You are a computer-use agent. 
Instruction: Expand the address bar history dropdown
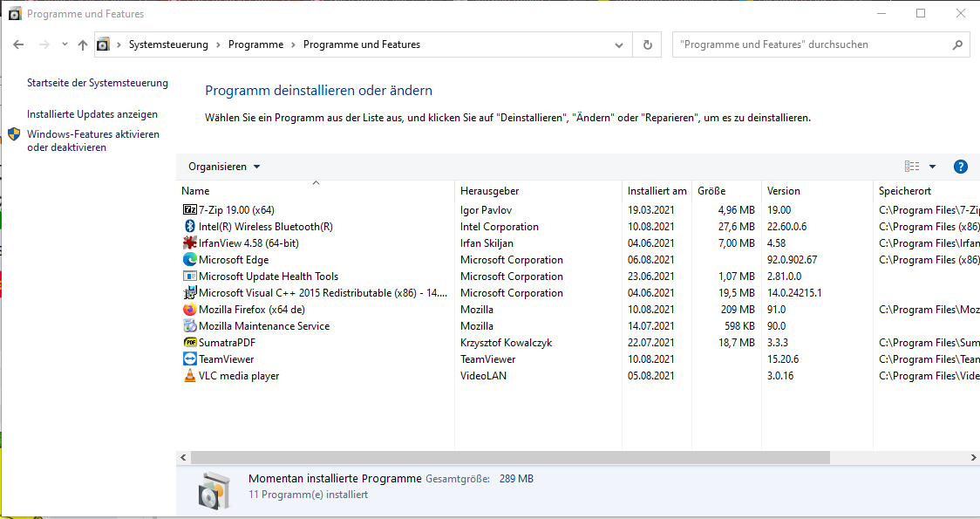[619, 44]
